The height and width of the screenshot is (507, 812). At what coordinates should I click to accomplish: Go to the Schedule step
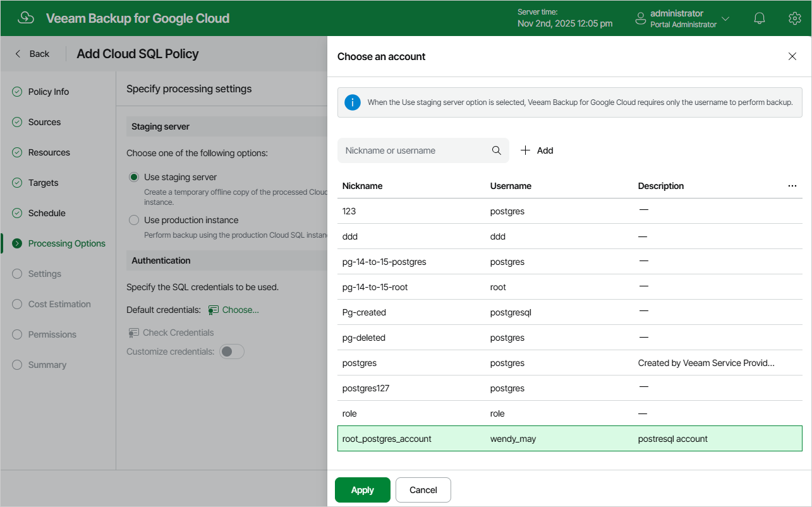47,213
